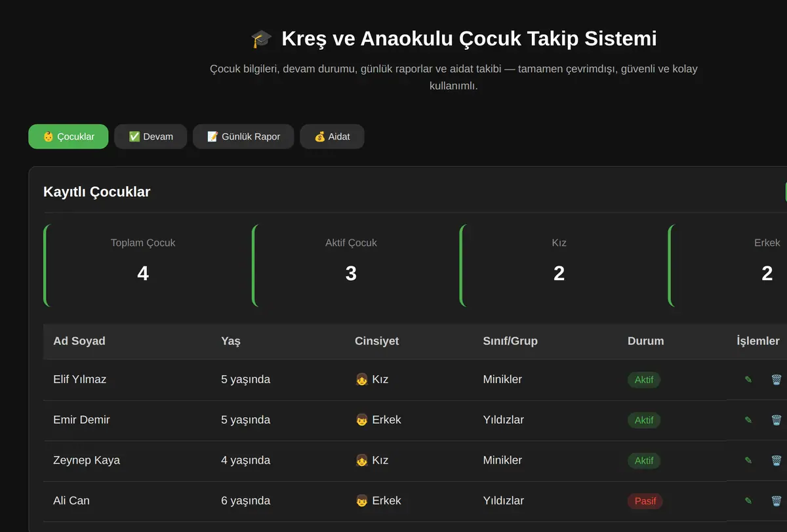The image size is (787, 532).
Task: Click the Ad Soyad column header
Action: pyautogui.click(x=79, y=341)
